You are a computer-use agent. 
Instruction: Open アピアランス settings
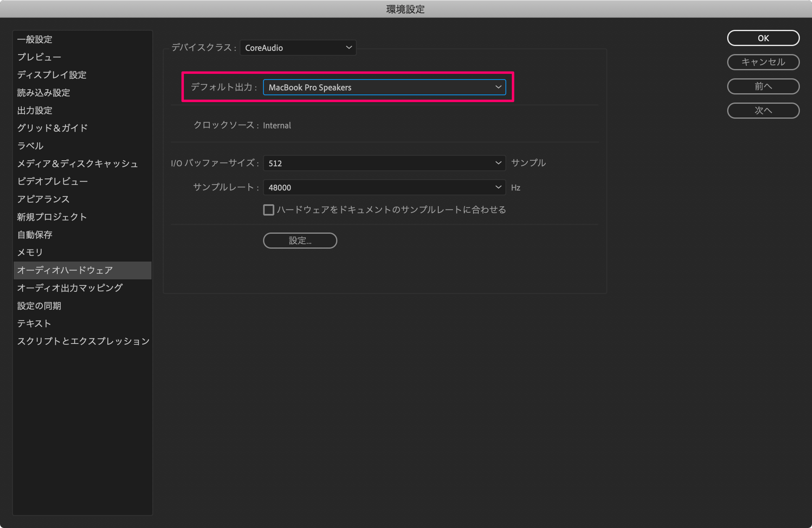click(x=82, y=199)
